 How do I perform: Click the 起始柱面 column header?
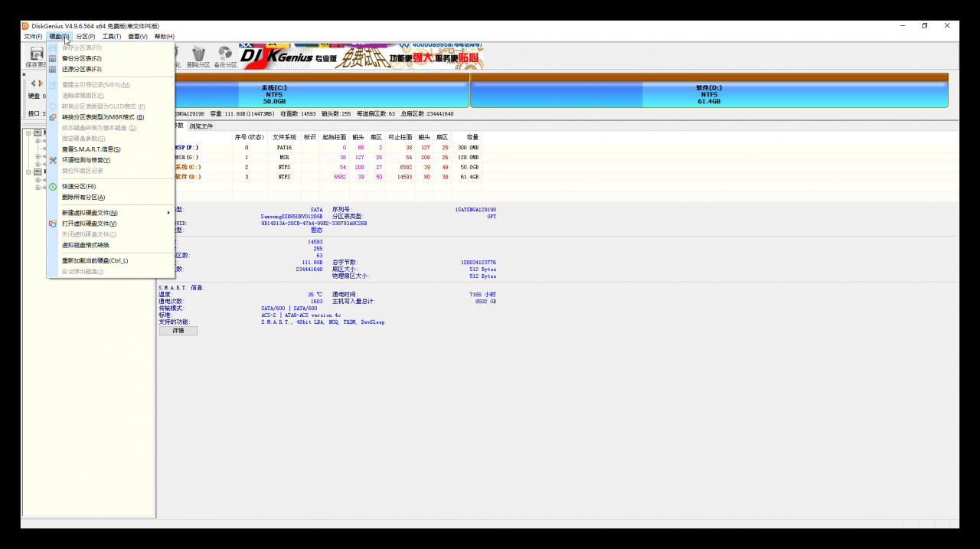coord(335,137)
